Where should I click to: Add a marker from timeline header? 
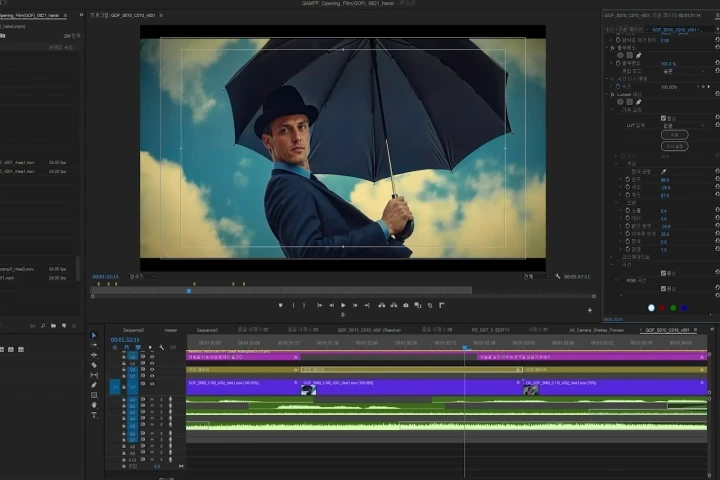point(150,348)
